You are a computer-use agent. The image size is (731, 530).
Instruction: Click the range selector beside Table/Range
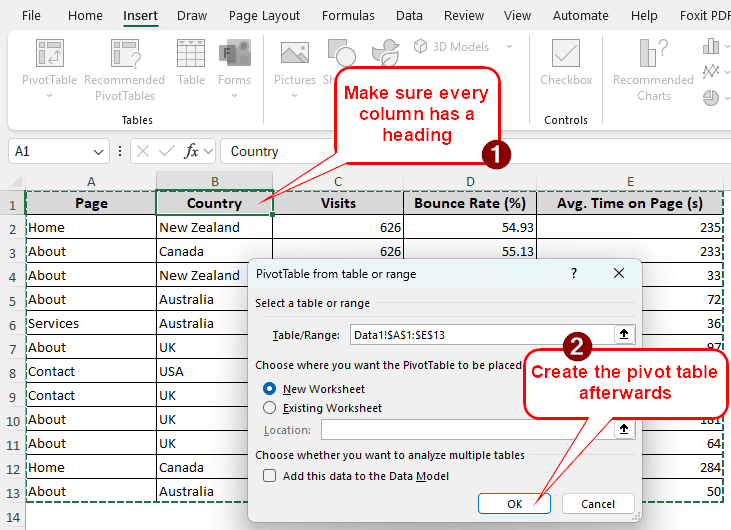(625, 335)
